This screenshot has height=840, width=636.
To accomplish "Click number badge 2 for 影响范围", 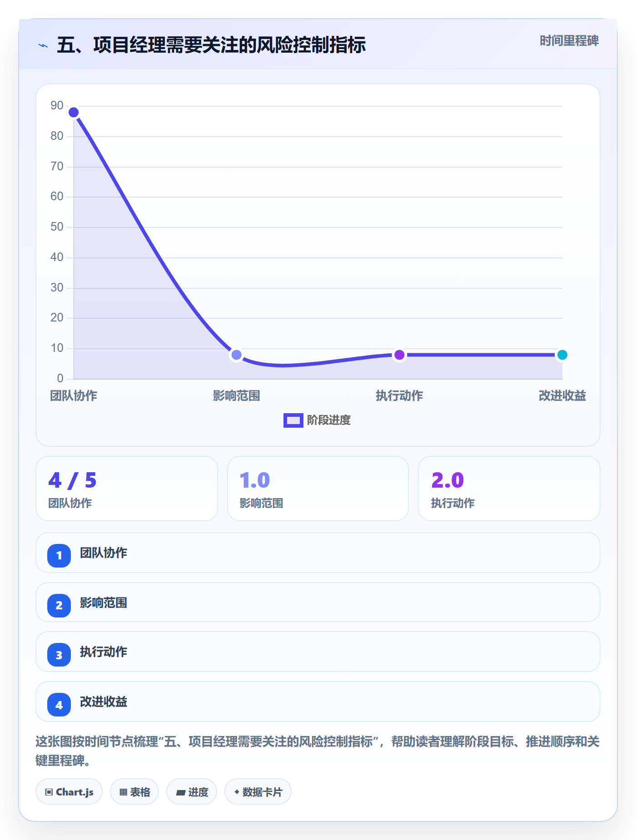I will click(59, 605).
